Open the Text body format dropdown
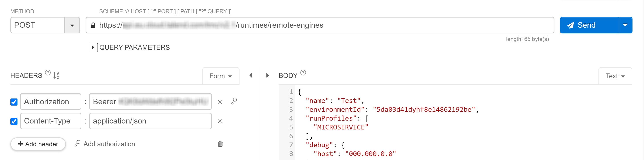The height and width of the screenshot is (160, 644). (x=615, y=76)
